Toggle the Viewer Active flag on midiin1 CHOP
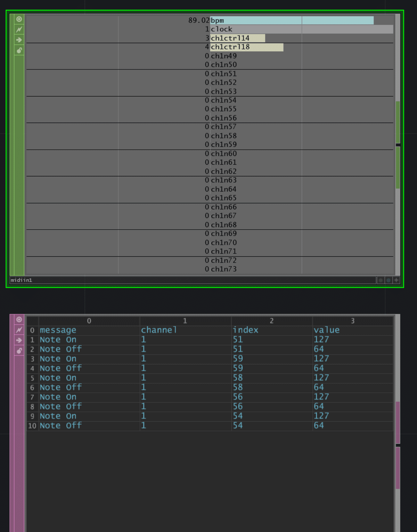 point(19,19)
